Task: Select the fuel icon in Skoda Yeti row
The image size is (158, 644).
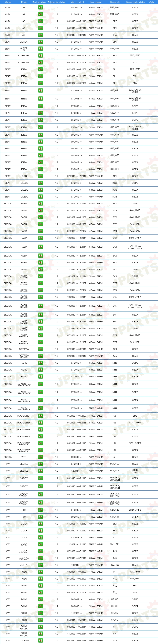Action: tap(40, 457)
